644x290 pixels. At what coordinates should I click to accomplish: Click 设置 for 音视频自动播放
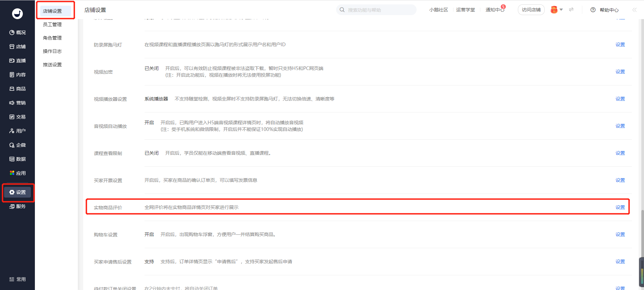coord(620,126)
